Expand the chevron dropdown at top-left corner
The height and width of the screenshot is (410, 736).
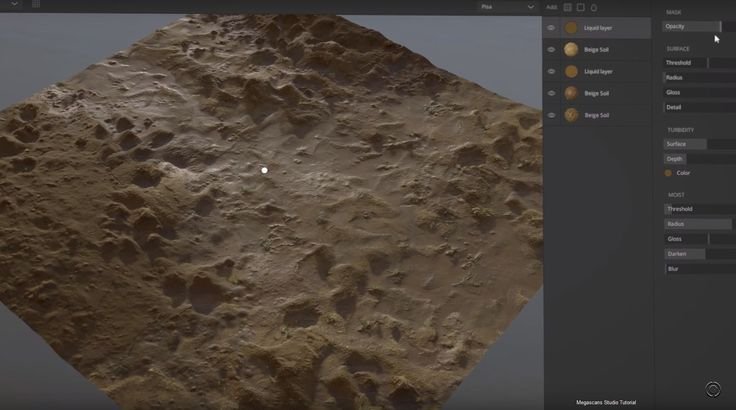click(14, 5)
